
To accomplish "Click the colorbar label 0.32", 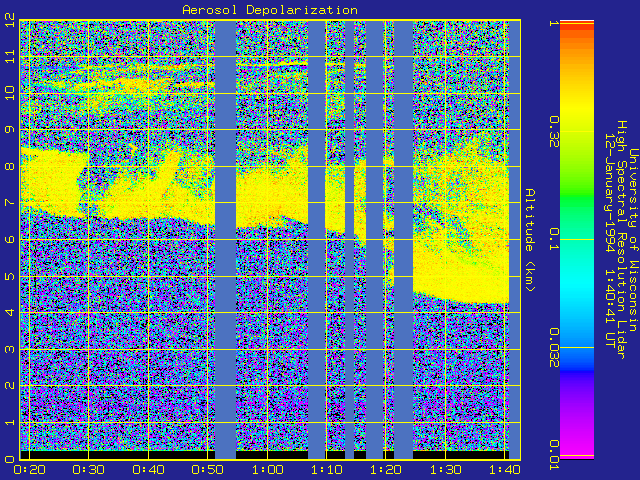I will (x=553, y=131).
